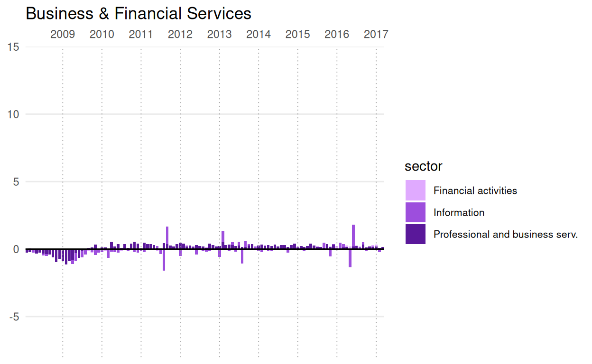The width and height of the screenshot is (592, 364).
Task: Select the 2013 year axis label
Action: click(219, 34)
